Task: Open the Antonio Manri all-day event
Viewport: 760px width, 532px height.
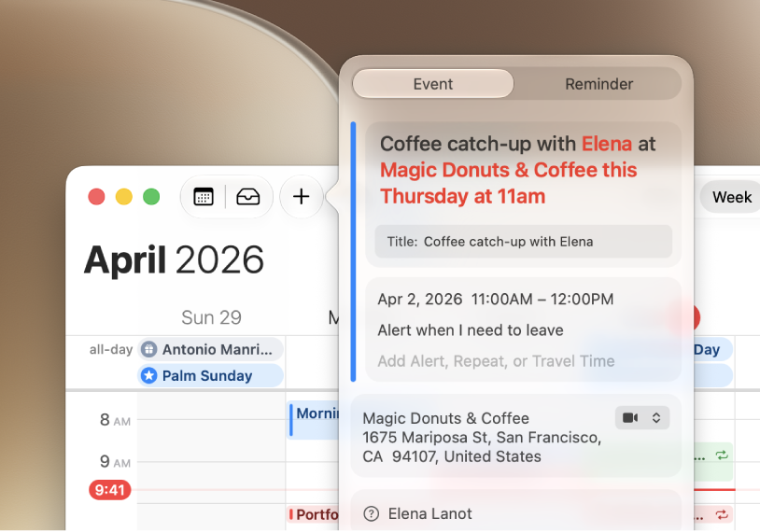Action: point(210,349)
